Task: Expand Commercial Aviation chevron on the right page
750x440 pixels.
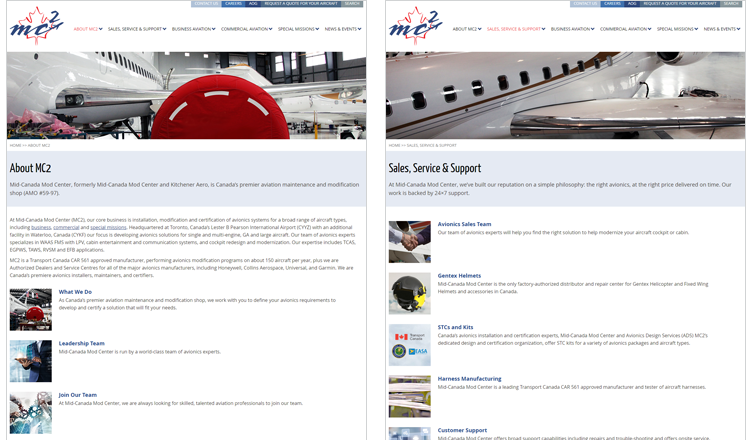Action: point(649,29)
